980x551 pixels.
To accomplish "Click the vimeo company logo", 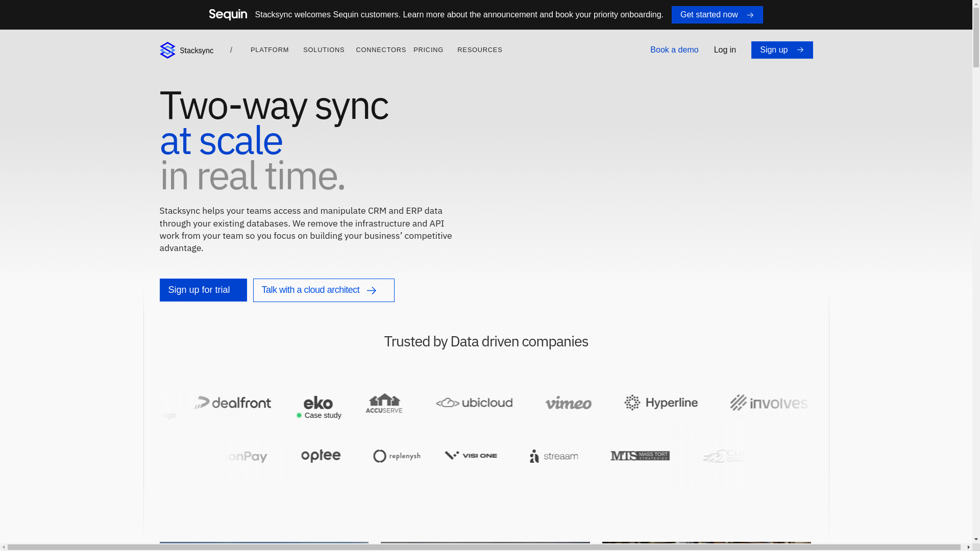I will click(x=568, y=403).
